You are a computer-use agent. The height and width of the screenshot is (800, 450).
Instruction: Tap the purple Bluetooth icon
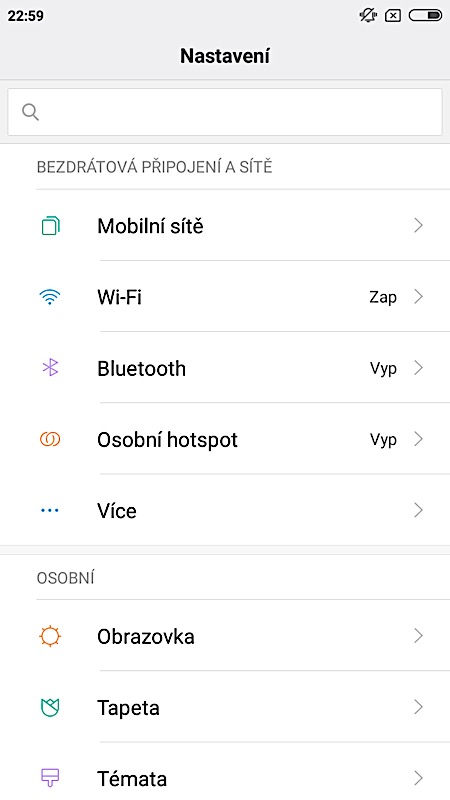(x=50, y=368)
